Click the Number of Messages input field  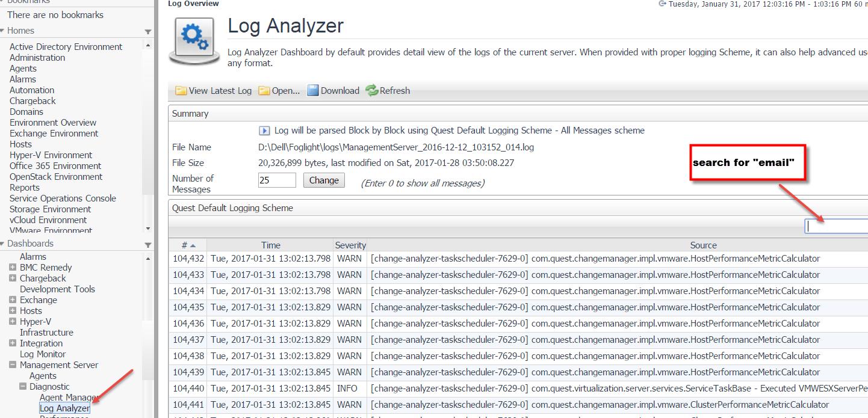(x=277, y=180)
